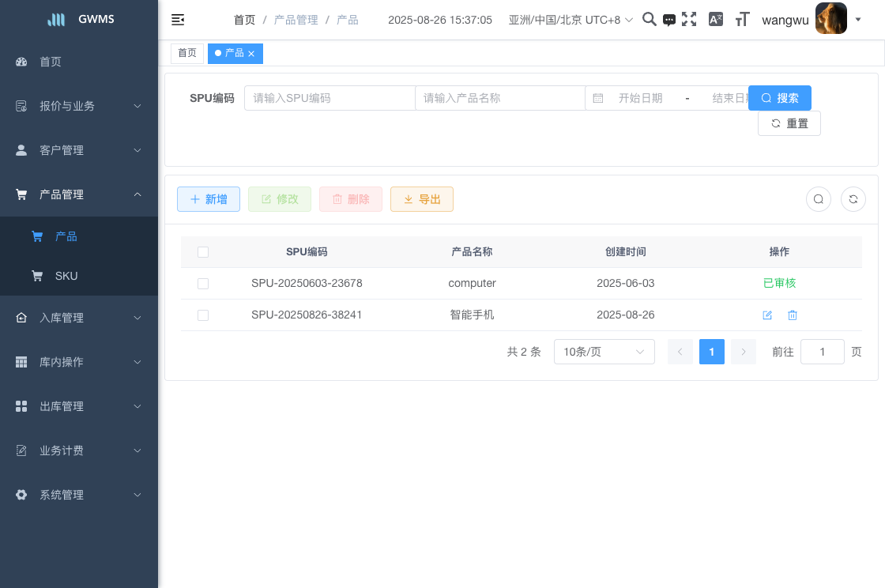The image size is (885, 588).
Task: Click edit icon for 智能手机 row
Action: point(767,315)
